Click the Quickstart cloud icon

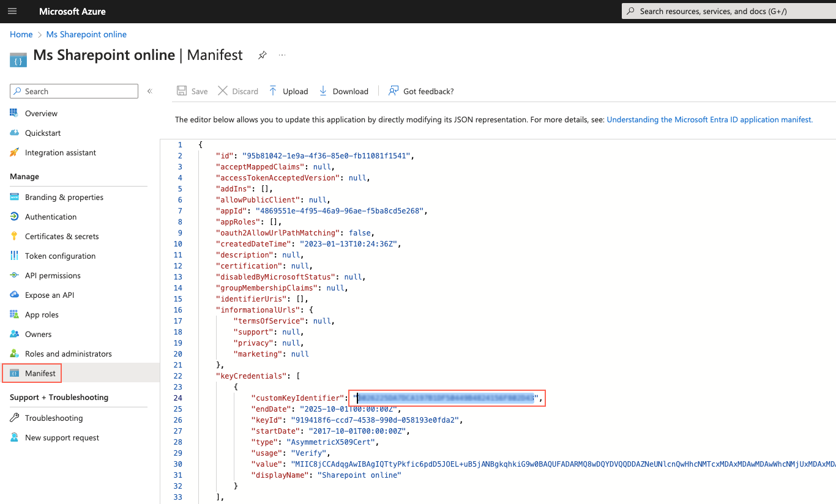pyautogui.click(x=14, y=133)
